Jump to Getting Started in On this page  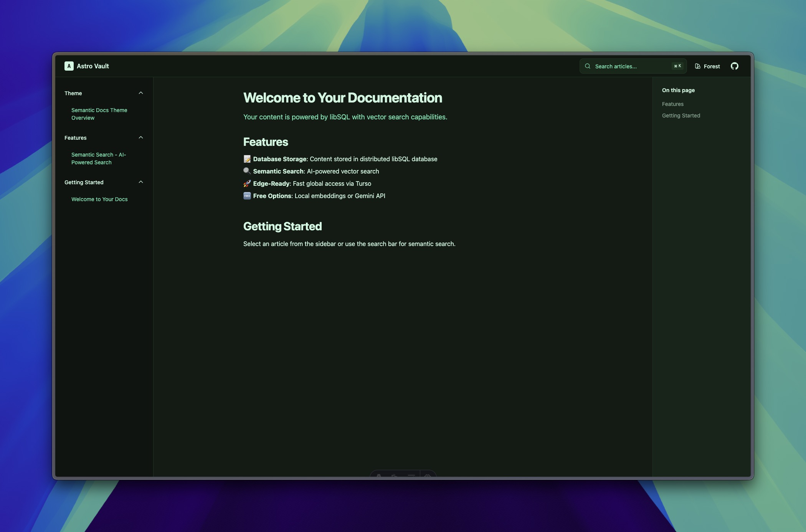[x=681, y=116]
